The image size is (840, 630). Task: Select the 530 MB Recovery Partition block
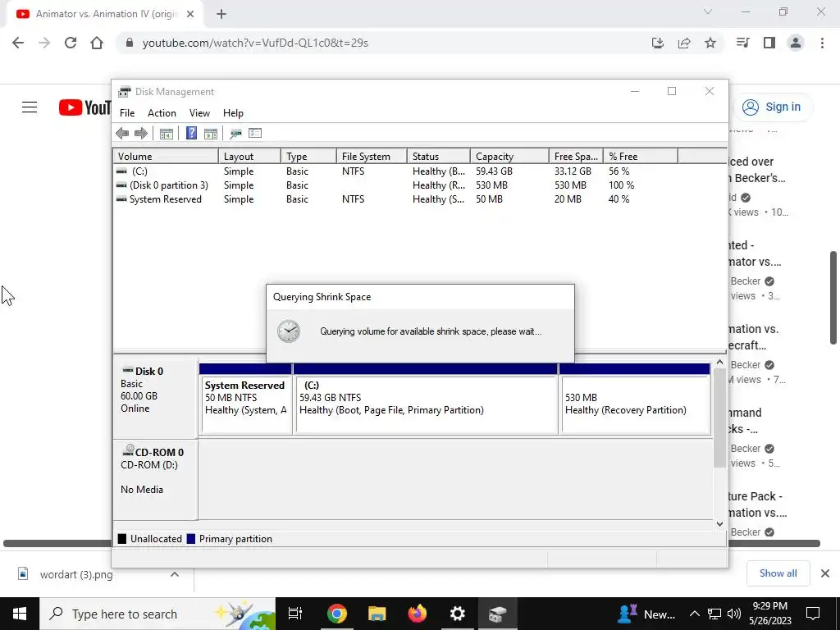tap(635, 399)
